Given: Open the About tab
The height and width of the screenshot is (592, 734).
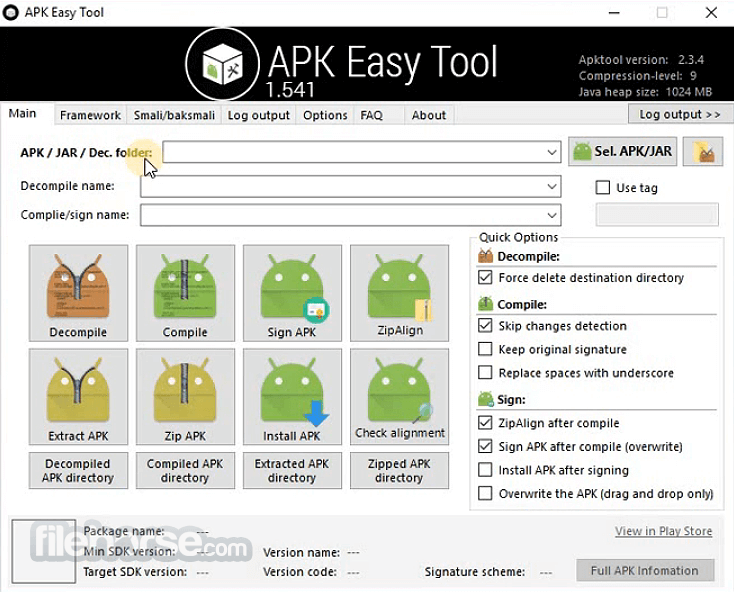Looking at the screenshot, I should pos(429,115).
